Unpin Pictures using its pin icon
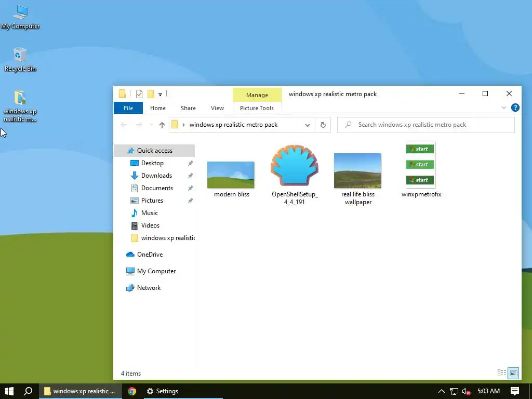The width and height of the screenshot is (532, 399). click(x=190, y=201)
